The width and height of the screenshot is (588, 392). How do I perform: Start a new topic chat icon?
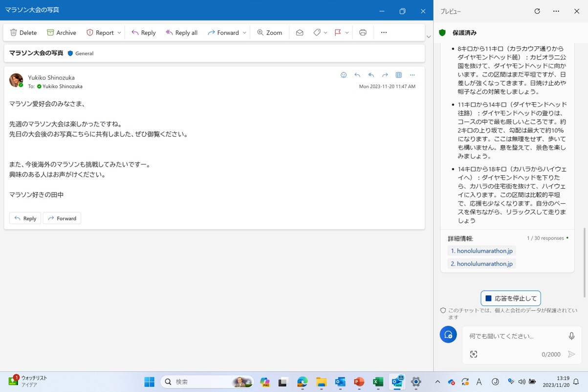point(448,334)
